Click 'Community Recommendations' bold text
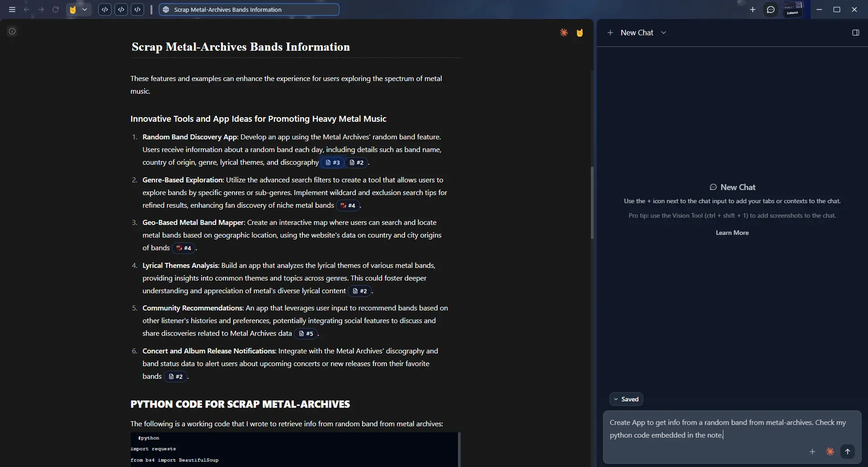This screenshot has width=868, height=467. tap(193, 308)
